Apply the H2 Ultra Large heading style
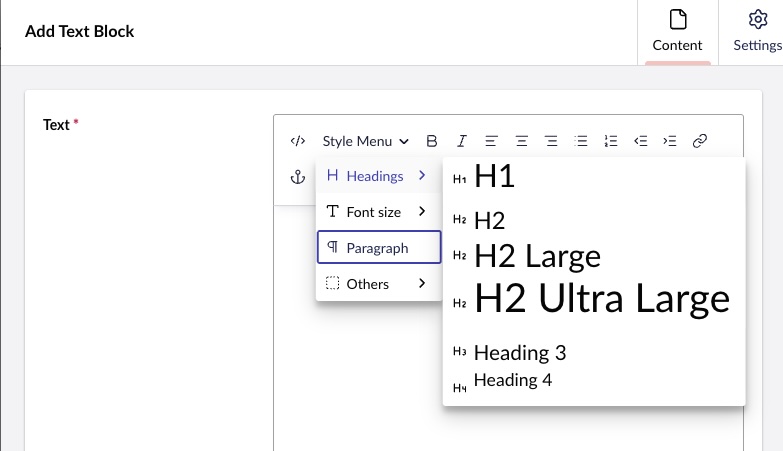 (x=594, y=299)
